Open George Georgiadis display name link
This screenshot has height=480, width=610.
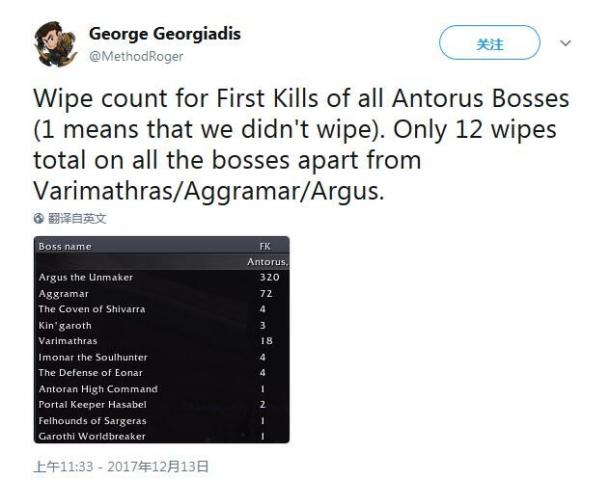(x=165, y=33)
